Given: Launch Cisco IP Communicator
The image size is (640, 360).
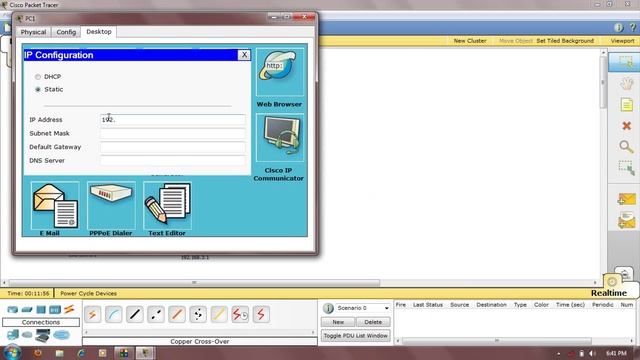Looking at the screenshot, I should click(280, 138).
